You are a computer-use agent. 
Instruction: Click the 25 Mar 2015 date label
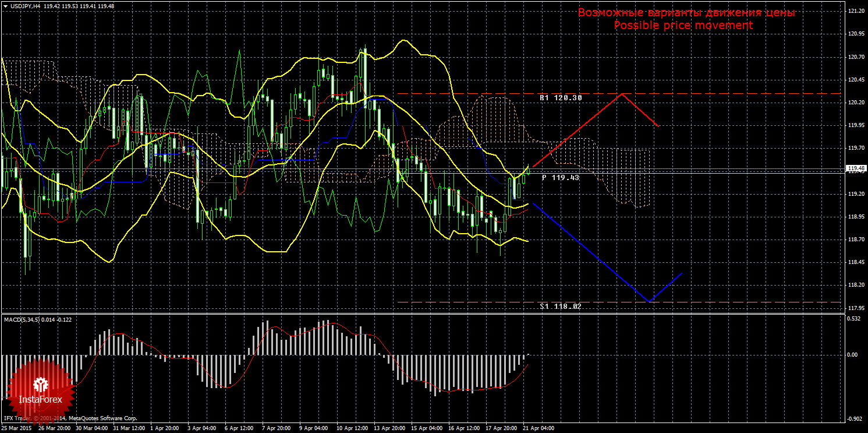click(17, 428)
